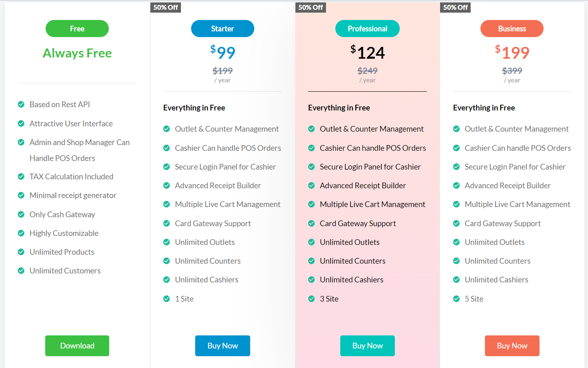Click the "50% Off" badge above Starter

[165, 7]
